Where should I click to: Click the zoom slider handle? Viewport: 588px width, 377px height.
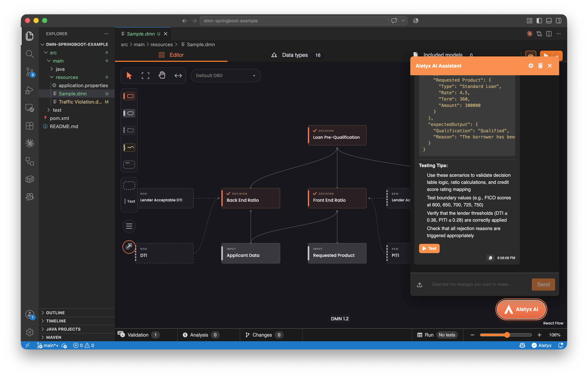(x=507, y=335)
